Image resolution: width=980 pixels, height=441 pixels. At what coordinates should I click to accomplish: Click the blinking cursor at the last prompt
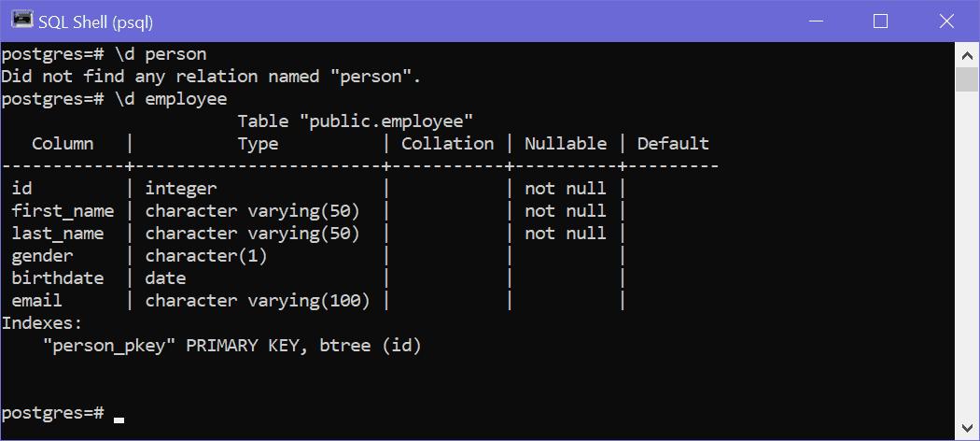click(x=119, y=420)
